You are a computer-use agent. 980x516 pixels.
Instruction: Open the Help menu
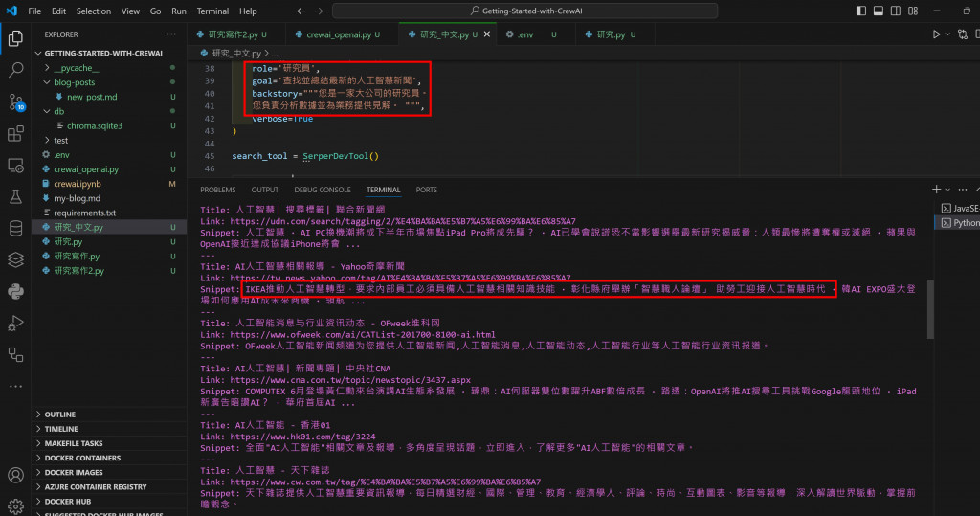point(248,11)
